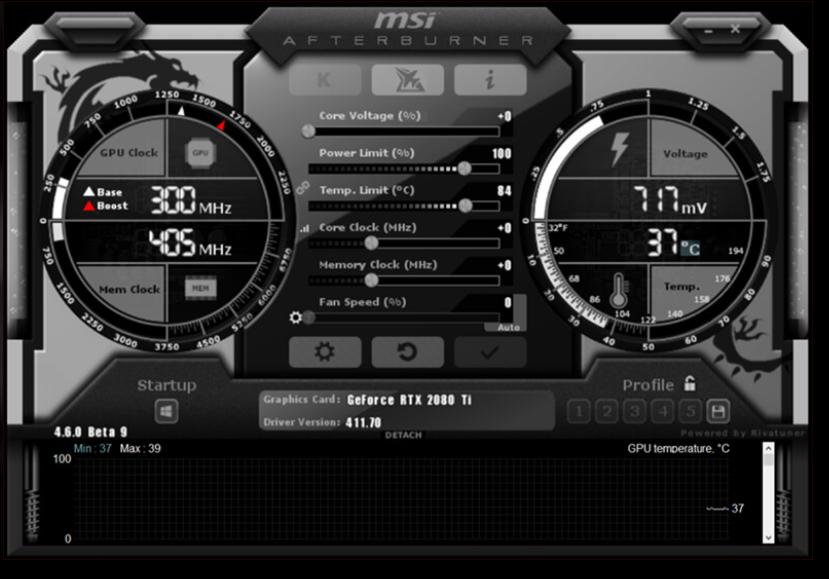Toggle Windows startup icon under Startup
This screenshot has height=579, width=829.
(x=166, y=411)
